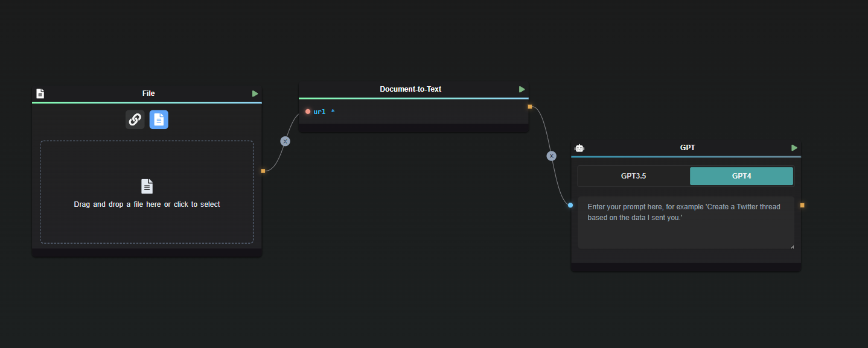Grab the prompt textarea resize handle
The width and height of the screenshot is (868, 348).
[x=792, y=246]
